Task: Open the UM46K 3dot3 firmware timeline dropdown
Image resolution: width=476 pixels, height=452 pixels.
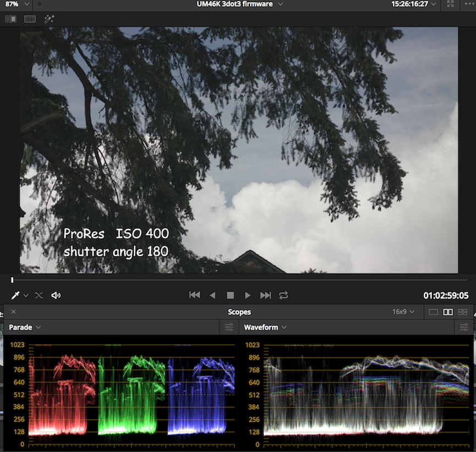Action: click(240, 4)
